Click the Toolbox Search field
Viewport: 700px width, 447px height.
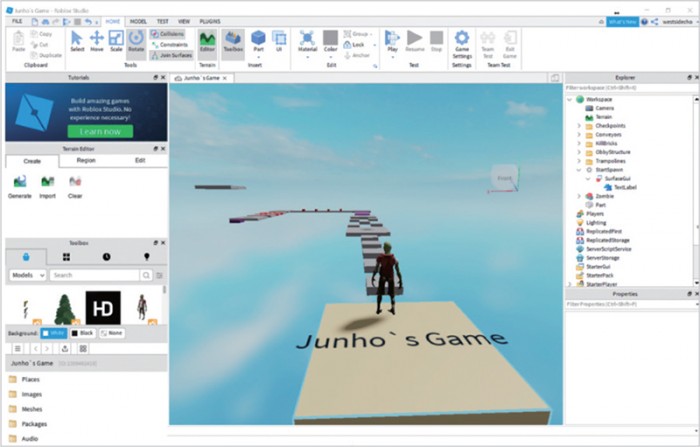pos(95,275)
